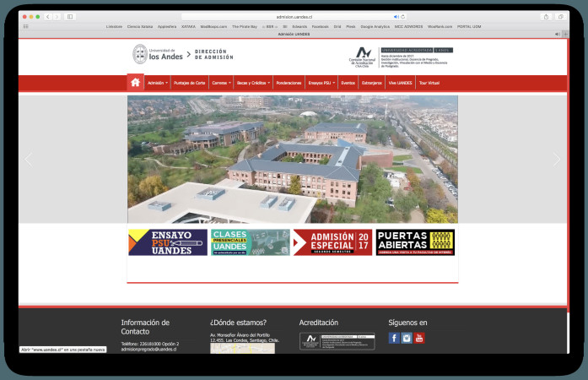Show the Safari sidebar
The image size is (588, 380).
click(70, 17)
